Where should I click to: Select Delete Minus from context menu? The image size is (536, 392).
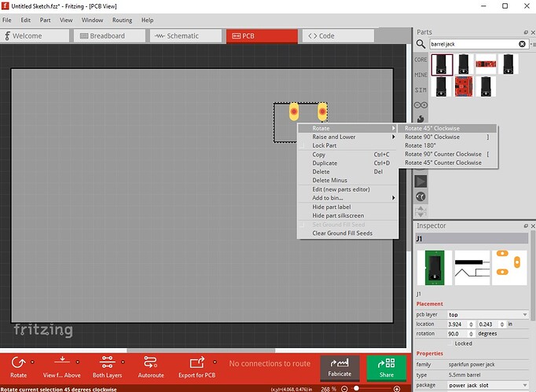tap(347, 180)
